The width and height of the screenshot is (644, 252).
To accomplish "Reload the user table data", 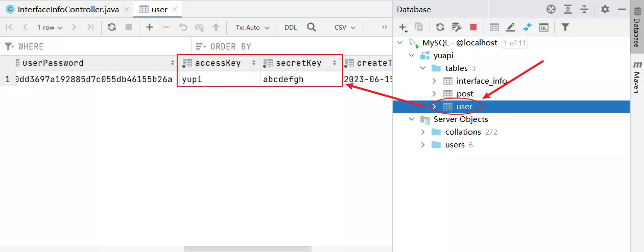I will (112, 28).
